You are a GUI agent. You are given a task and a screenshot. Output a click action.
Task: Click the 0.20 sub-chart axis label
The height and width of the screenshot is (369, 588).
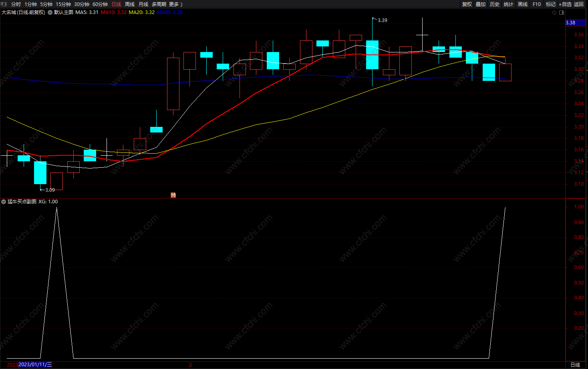tap(579, 328)
